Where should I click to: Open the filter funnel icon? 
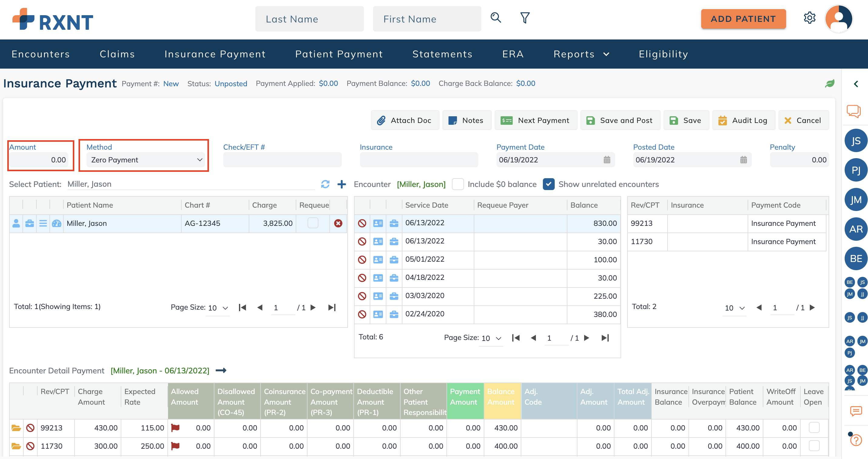[525, 18]
